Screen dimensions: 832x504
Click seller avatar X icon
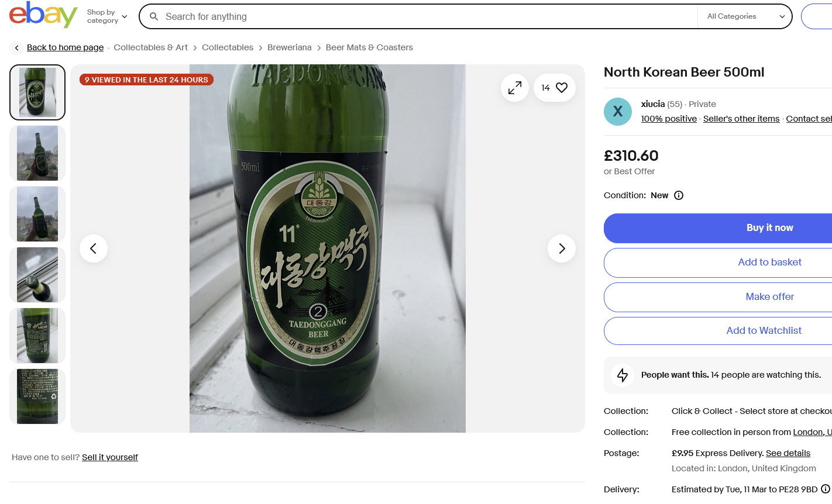coord(618,112)
